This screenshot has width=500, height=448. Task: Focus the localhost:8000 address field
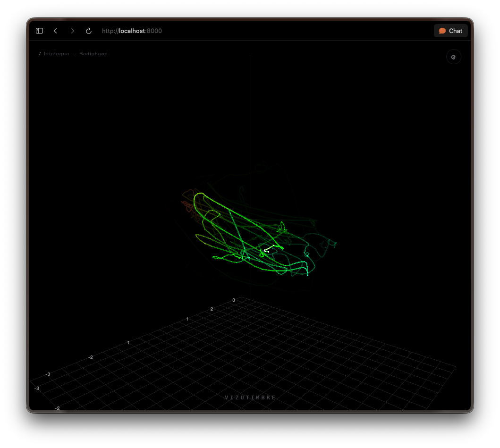[x=132, y=31]
